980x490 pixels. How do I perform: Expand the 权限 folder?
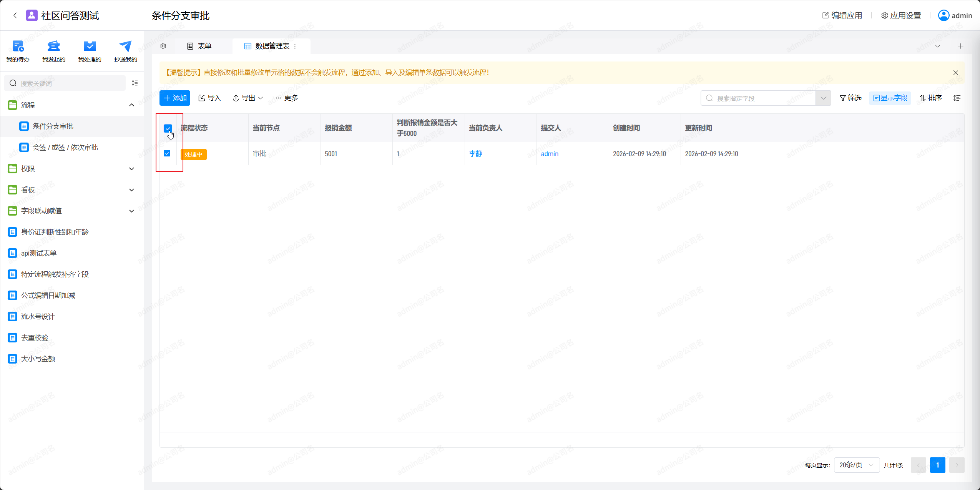(x=131, y=169)
